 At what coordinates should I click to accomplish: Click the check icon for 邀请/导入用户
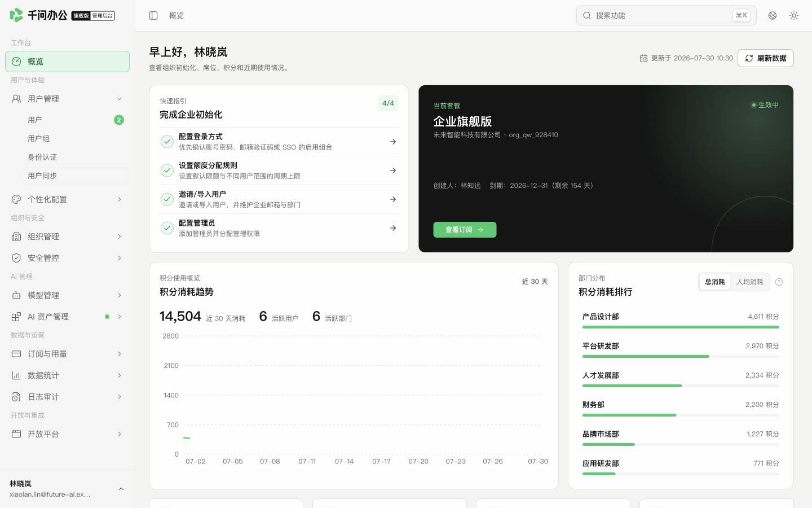tap(167, 199)
